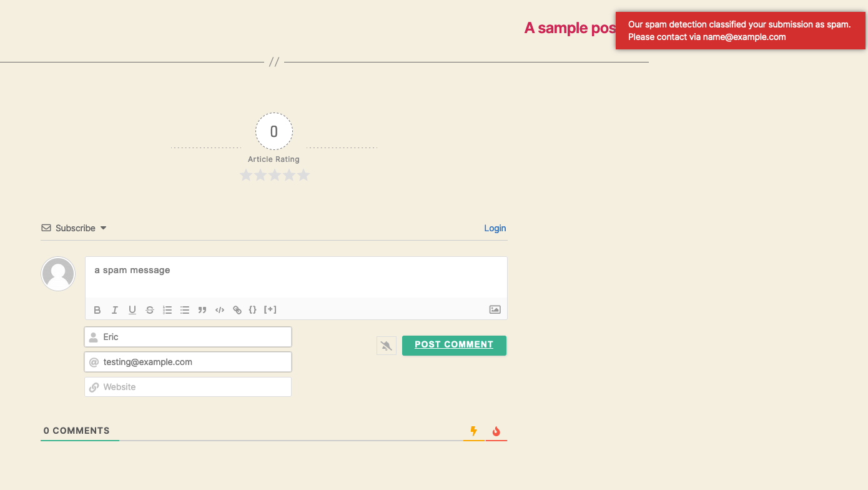Viewport: 868px width, 490px height.
Task: Insert an unordered bullet list
Action: pos(185,310)
